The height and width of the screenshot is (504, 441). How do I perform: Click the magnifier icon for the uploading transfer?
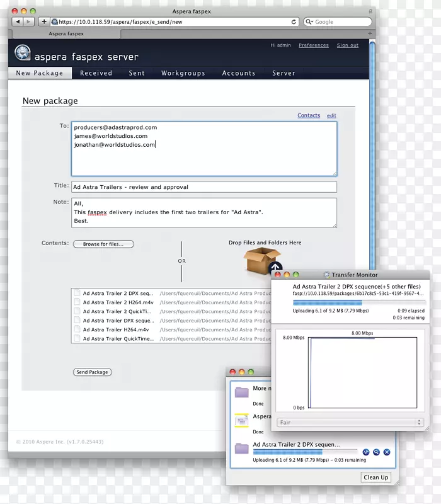376,452
